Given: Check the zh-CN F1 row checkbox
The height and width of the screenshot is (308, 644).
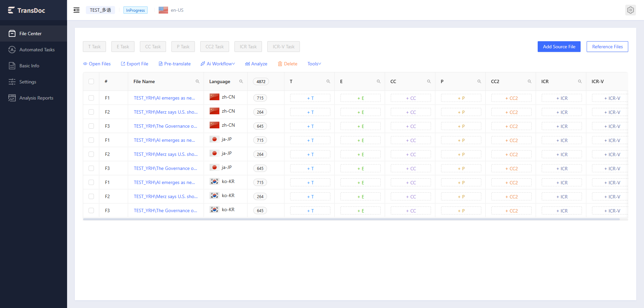Looking at the screenshot, I should (91, 98).
